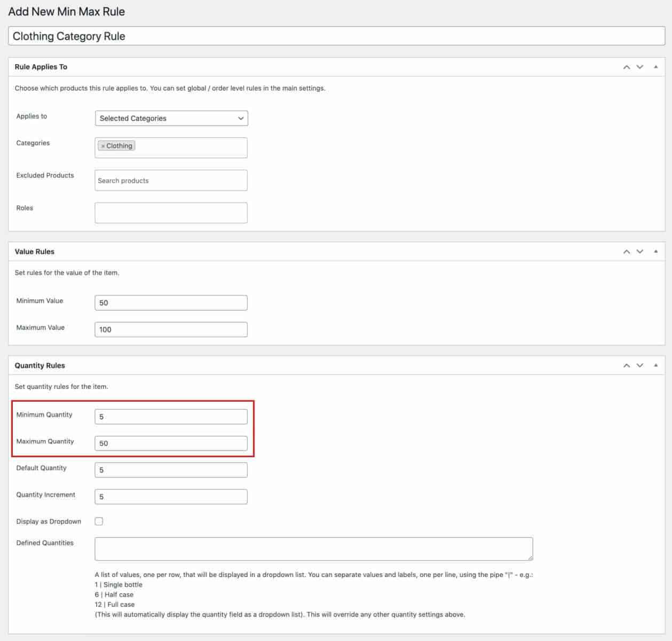
Task: Click the Value Rules heading
Action: click(35, 252)
